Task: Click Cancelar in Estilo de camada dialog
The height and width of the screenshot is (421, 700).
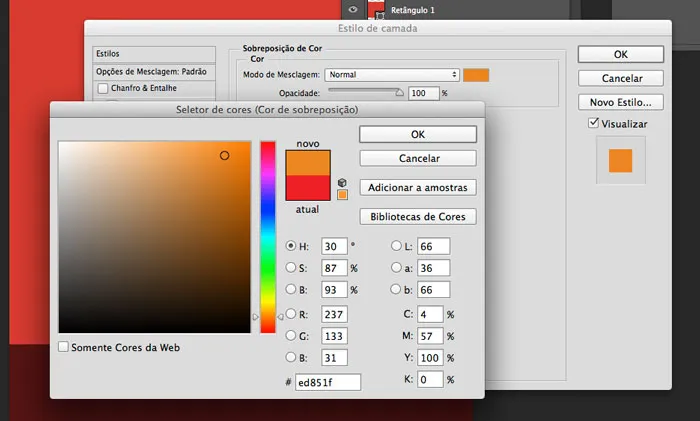Action: click(621, 79)
